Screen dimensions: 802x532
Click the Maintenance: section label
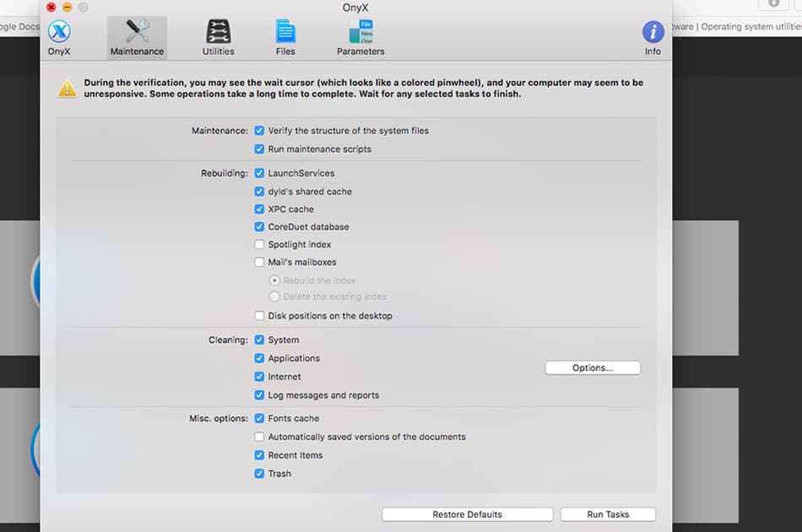(x=220, y=131)
